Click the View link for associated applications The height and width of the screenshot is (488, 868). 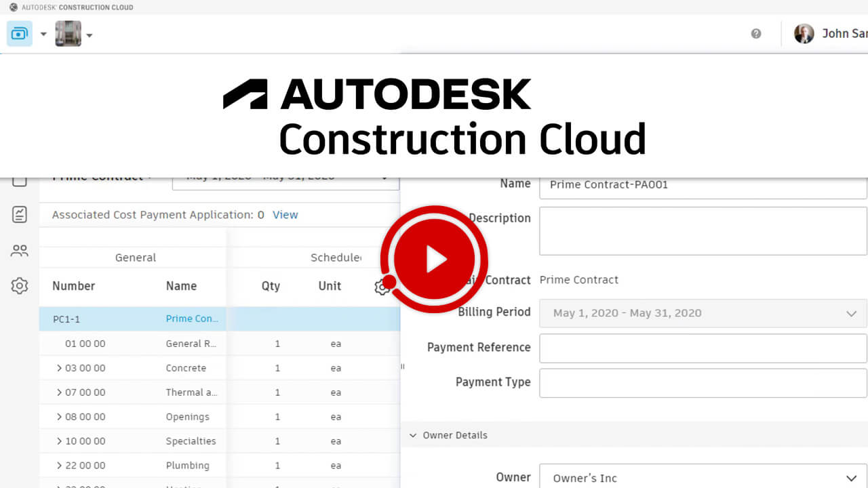(285, 215)
